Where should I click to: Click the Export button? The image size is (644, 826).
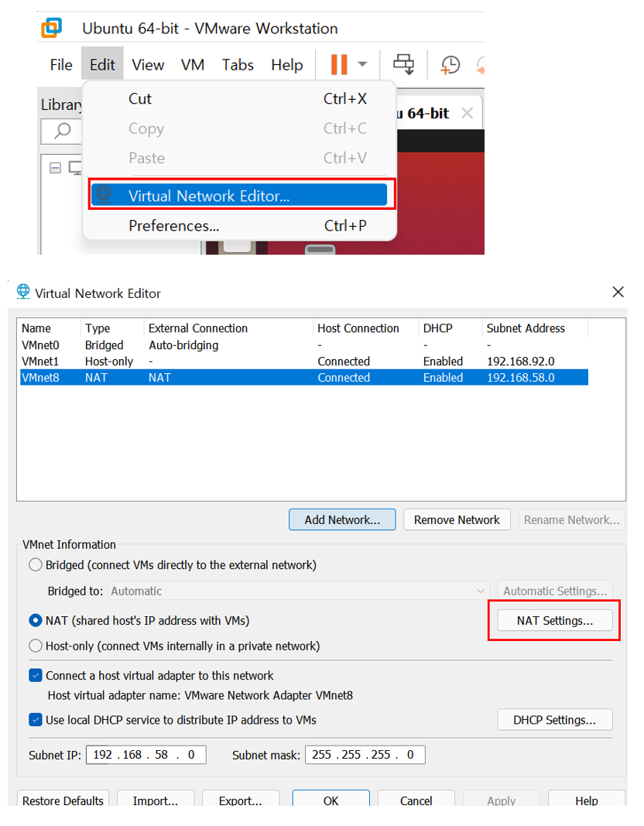(x=241, y=799)
